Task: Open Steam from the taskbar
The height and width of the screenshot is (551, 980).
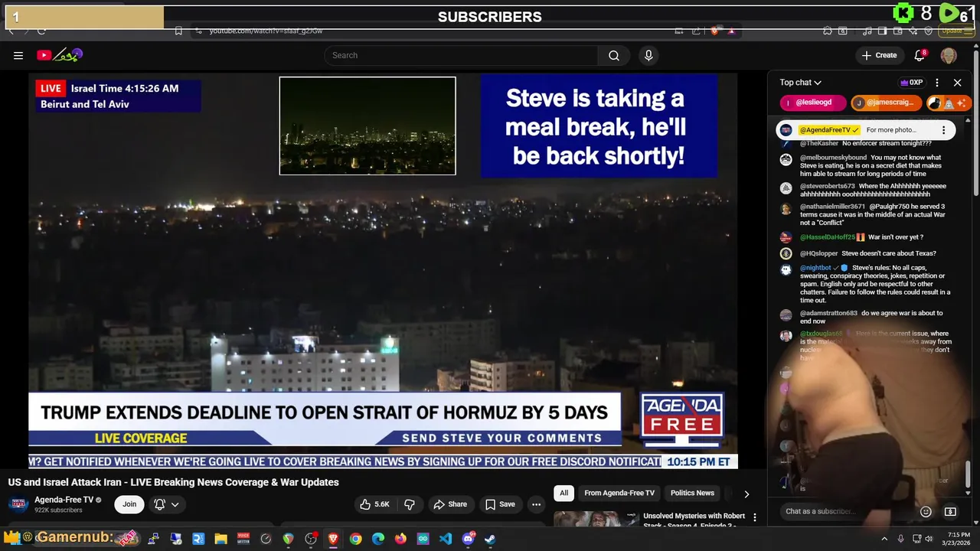Action: click(490, 539)
